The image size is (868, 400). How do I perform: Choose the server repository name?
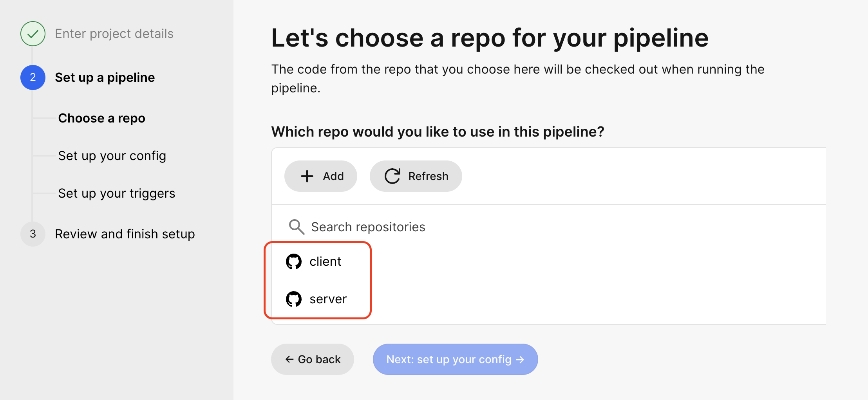coord(328,299)
